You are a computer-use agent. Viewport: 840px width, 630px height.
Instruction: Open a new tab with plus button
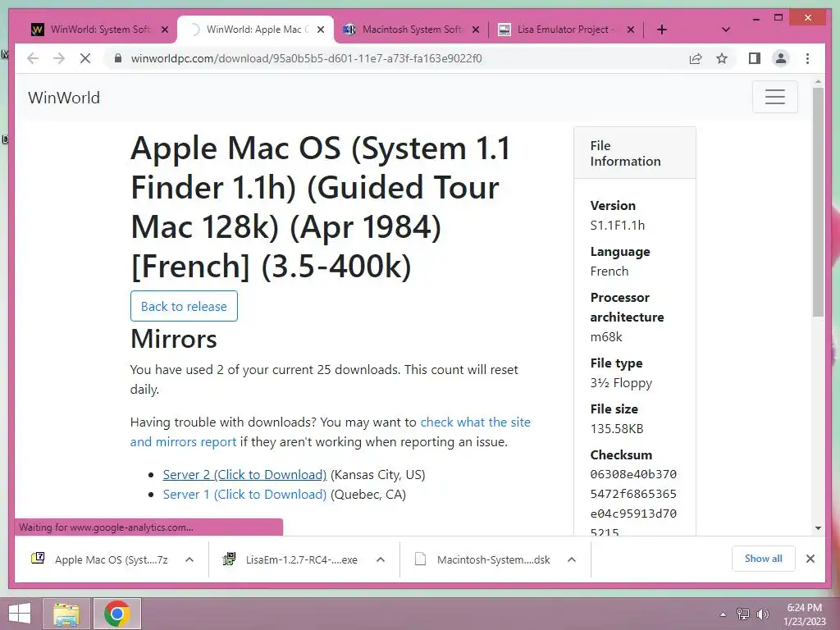[x=662, y=30]
